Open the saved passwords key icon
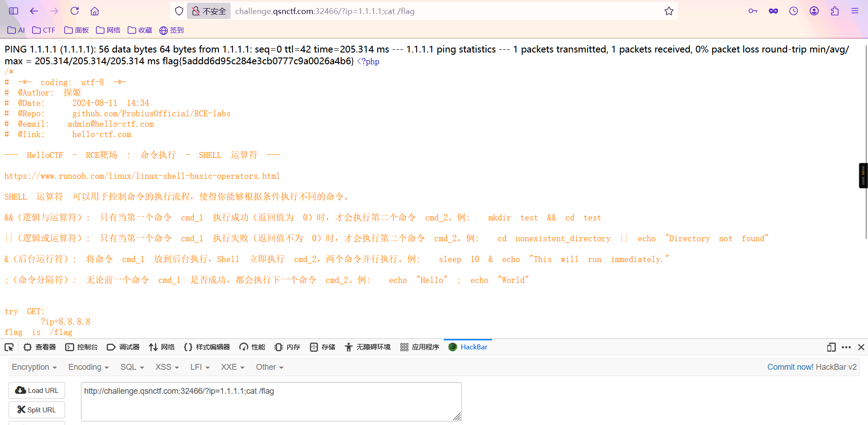The width and height of the screenshot is (868, 425). 752,11
